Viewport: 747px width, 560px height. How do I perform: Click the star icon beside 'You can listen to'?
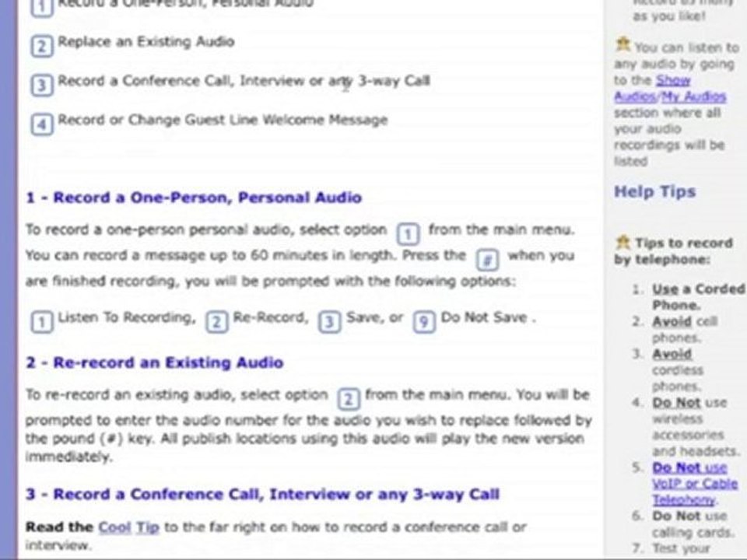(x=622, y=45)
